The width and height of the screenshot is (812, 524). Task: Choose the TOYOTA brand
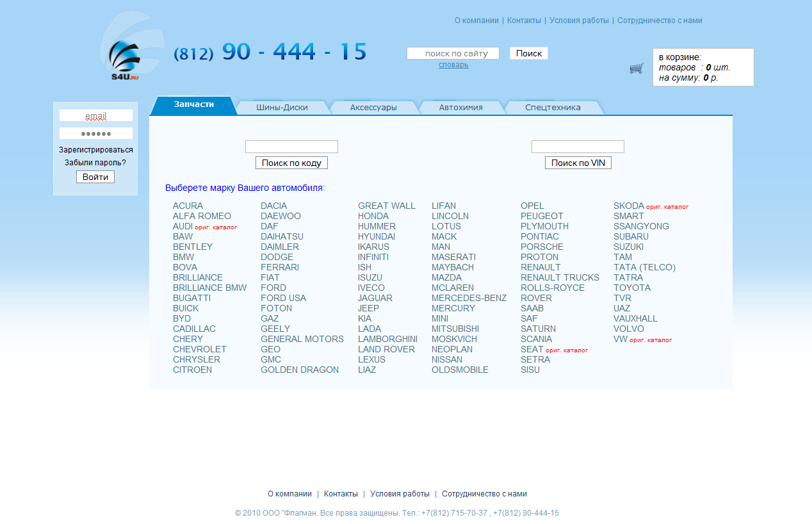pyautogui.click(x=632, y=288)
